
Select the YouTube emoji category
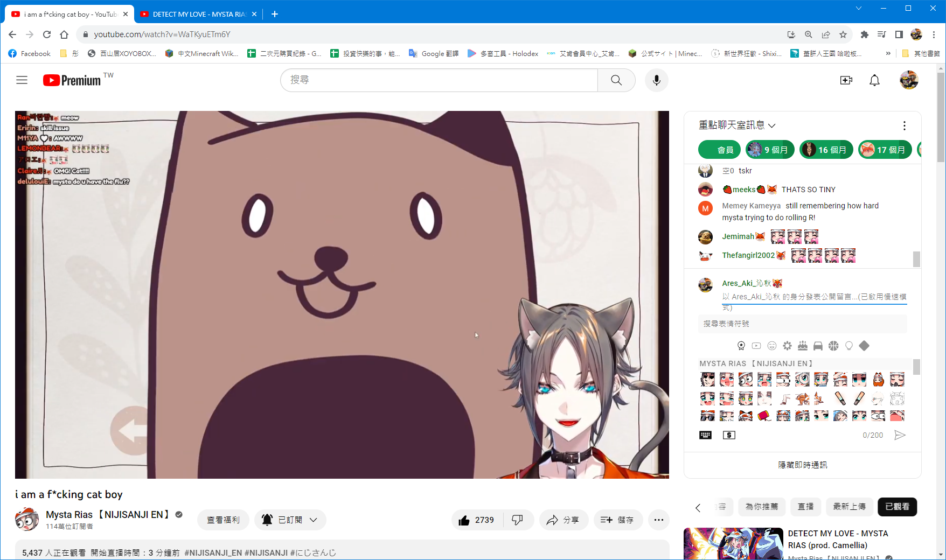(756, 346)
